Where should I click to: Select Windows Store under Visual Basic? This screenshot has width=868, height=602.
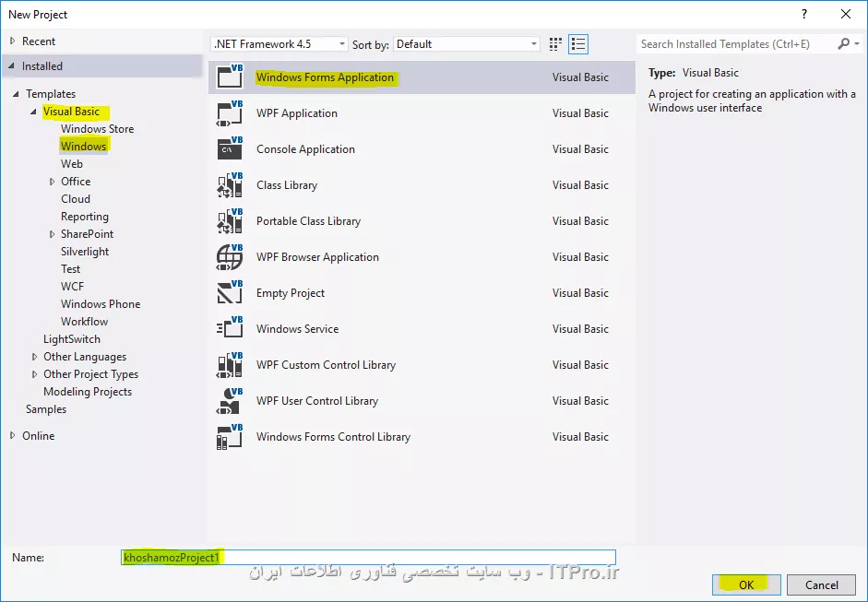coord(98,129)
